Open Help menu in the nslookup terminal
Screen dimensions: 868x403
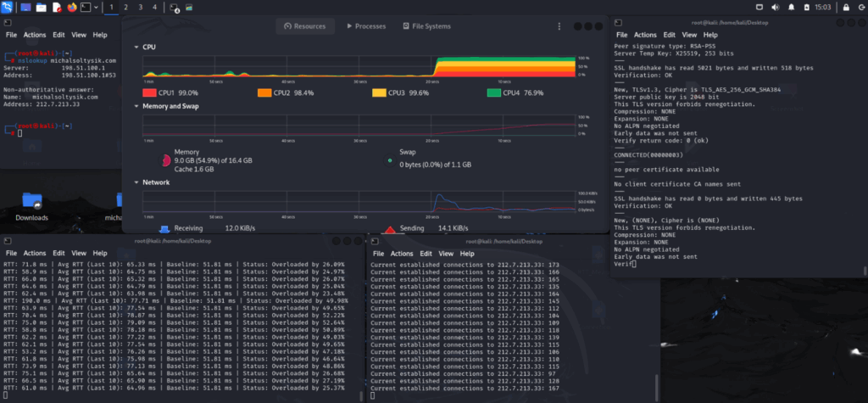point(100,35)
